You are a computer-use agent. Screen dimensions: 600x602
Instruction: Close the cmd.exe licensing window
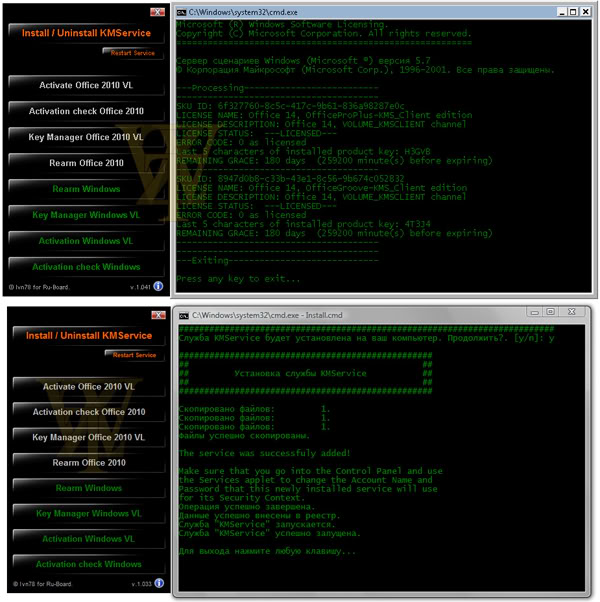585,12
